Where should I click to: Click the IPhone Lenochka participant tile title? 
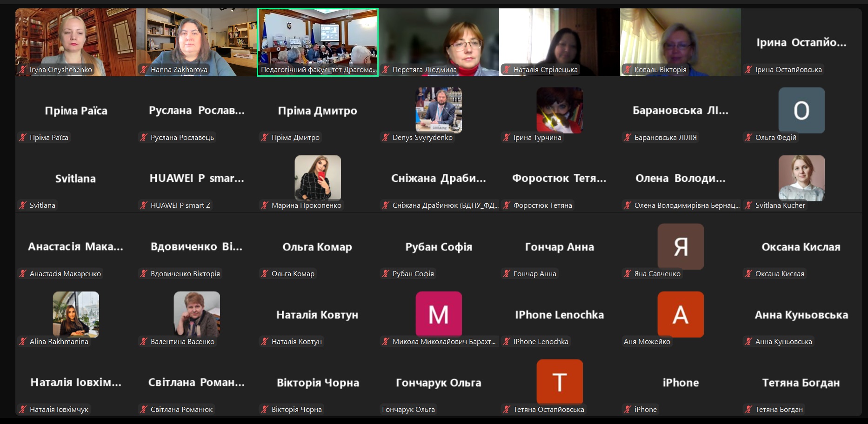[x=559, y=315]
